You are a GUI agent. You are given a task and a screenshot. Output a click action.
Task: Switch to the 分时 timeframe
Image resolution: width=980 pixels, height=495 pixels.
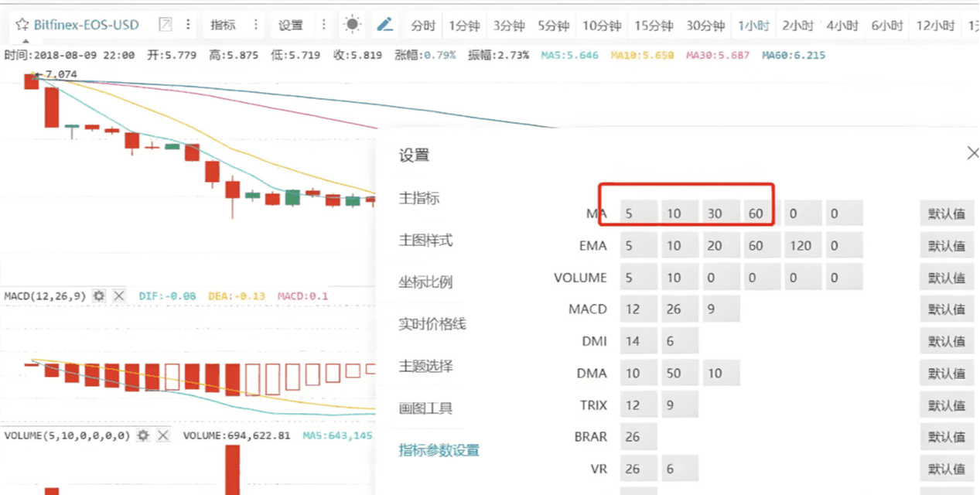click(x=423, y=26)
